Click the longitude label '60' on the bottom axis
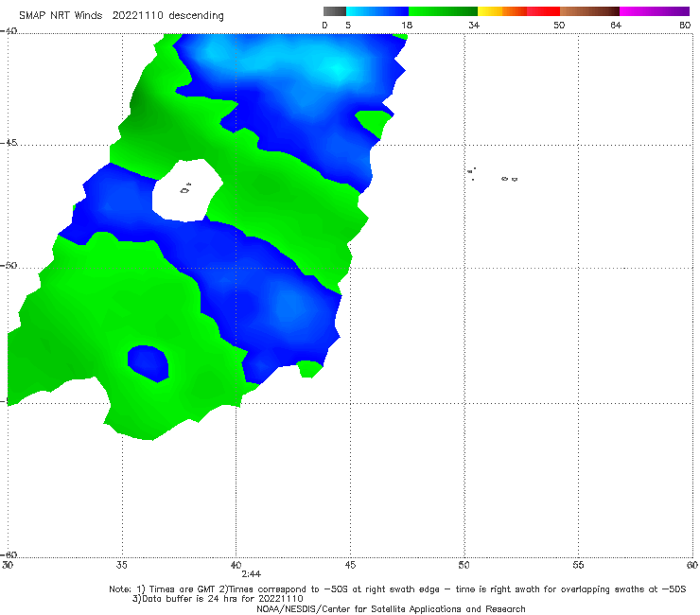700x615 pixels. [692, 565]
